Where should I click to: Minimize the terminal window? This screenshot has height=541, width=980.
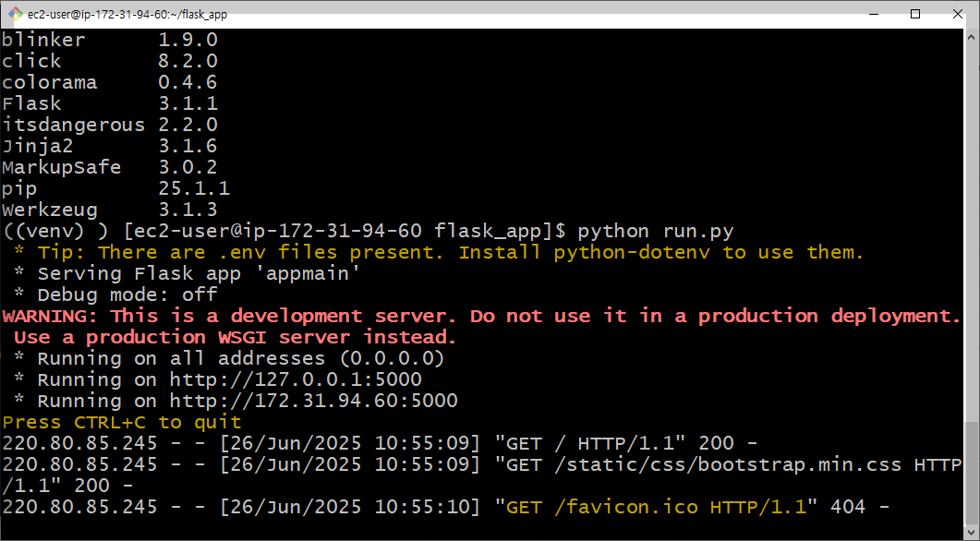pos(874,14)
